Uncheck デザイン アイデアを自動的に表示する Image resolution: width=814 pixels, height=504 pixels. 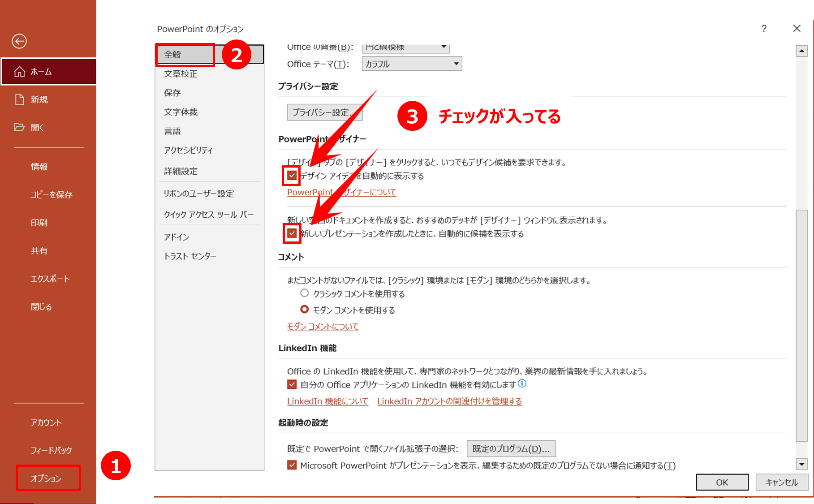point(292,176)
